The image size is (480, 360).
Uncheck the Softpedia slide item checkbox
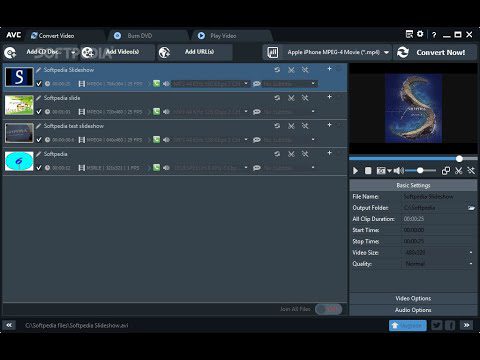[39, 112]
